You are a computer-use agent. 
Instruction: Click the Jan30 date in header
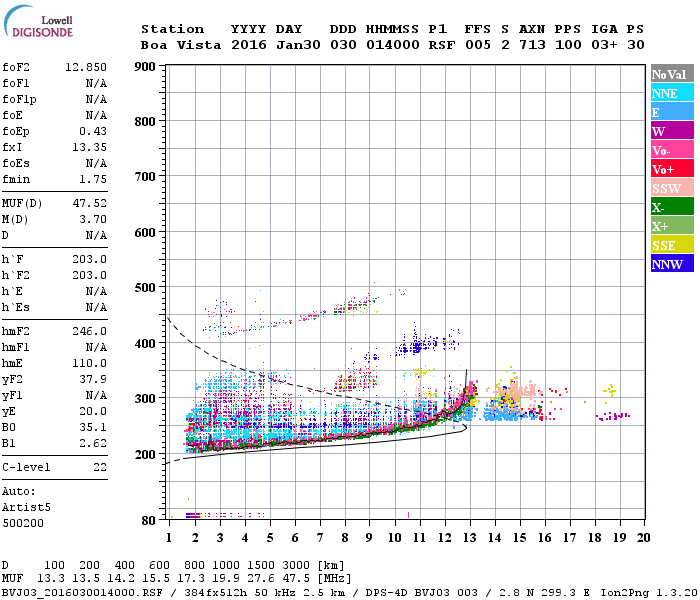point(298,45)
